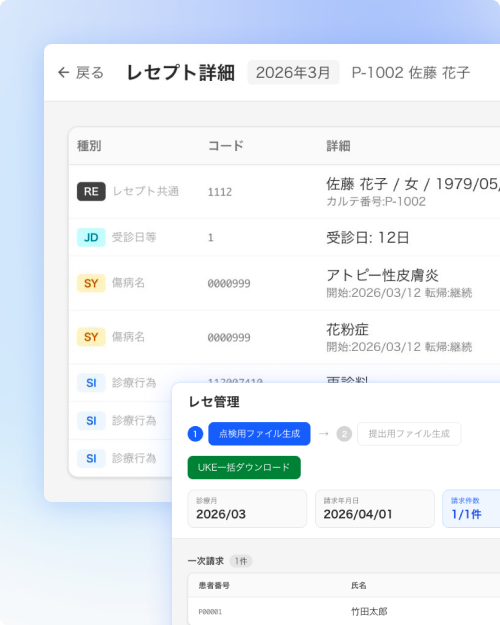
Task: Click the 診療月 2026/03 field
Action: (x=247, y=509)
